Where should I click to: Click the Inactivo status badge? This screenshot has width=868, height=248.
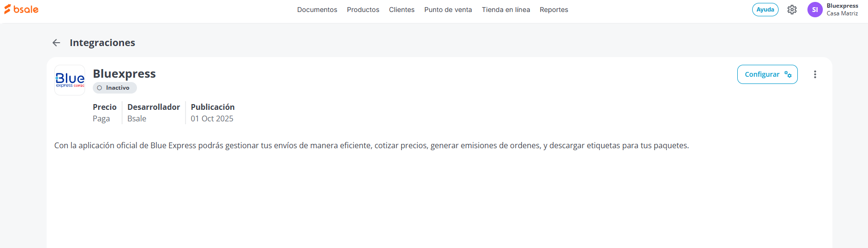(115, 88)
